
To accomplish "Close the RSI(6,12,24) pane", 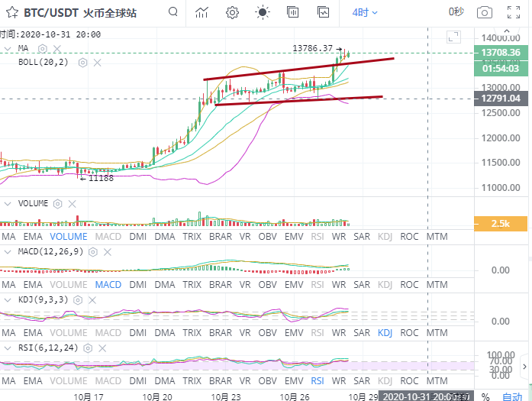I will [x=102, y=348].
